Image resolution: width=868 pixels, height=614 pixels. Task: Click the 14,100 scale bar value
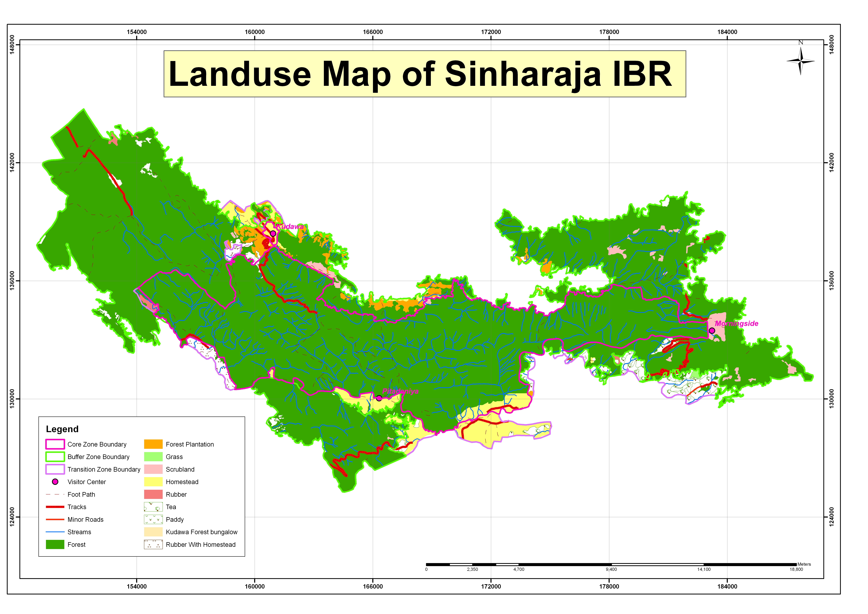pos(704,569)
